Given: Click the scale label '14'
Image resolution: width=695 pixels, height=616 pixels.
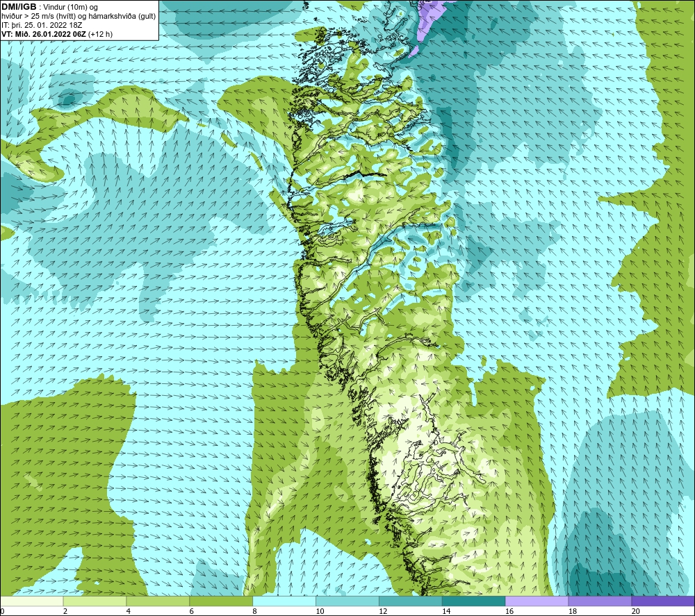Looking at the screenshot, I should [x=446, y=611].
